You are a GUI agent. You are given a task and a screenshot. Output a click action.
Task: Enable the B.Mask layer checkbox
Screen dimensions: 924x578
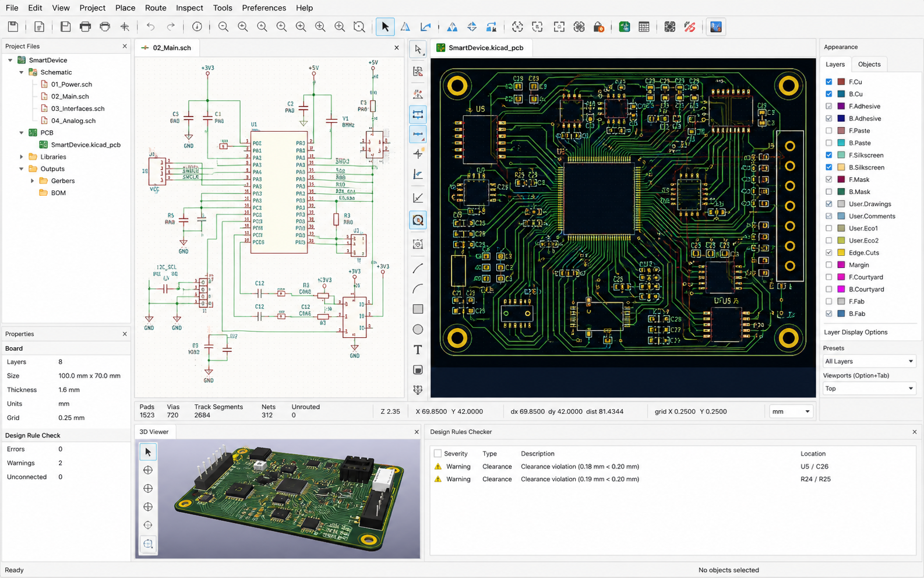pyautogui.click(x=829, y=192)
